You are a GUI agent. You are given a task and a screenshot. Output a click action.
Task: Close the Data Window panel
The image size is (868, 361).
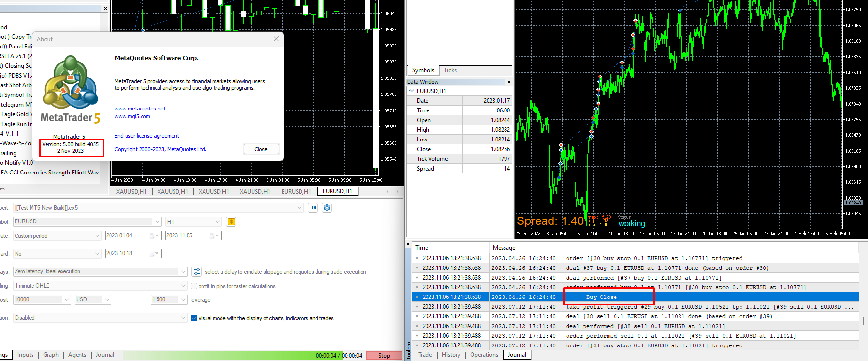click(x=509, y=82)
